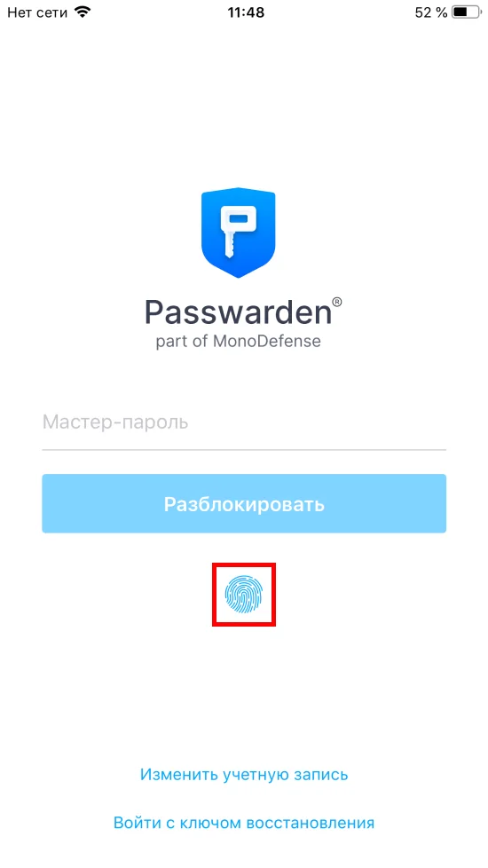Screen dimensions: 488x868
Task: Tap the 52 % battery percentage
Action: coord(431,12)
